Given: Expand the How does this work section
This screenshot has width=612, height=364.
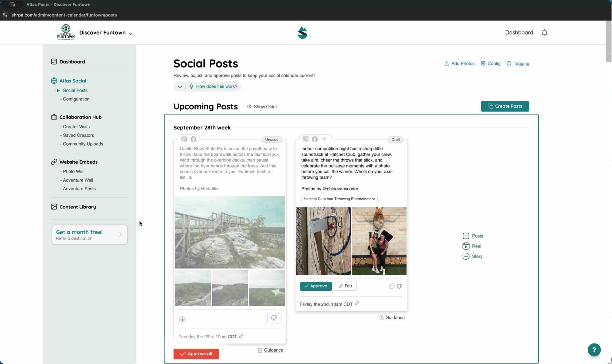Looking at the screenshot, I should pos(207,87).
